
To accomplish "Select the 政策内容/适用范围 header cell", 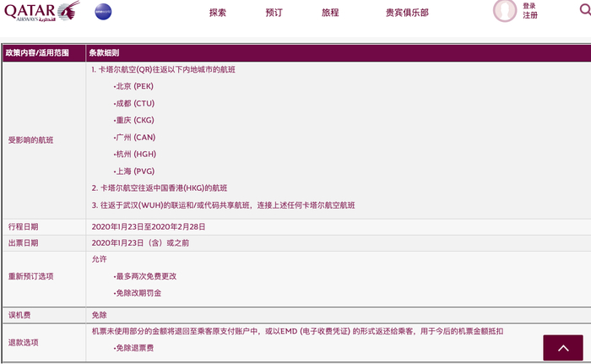I will point(44,53).
